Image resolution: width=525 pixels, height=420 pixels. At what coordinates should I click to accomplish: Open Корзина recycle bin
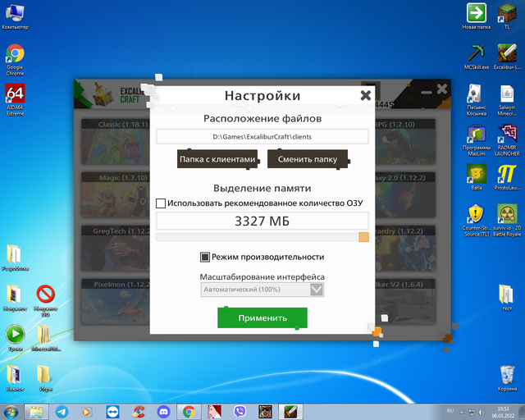click(x=507, y=378)
